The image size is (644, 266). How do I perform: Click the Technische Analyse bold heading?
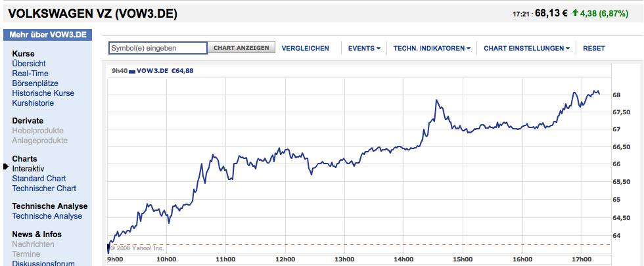coord(50,206)
